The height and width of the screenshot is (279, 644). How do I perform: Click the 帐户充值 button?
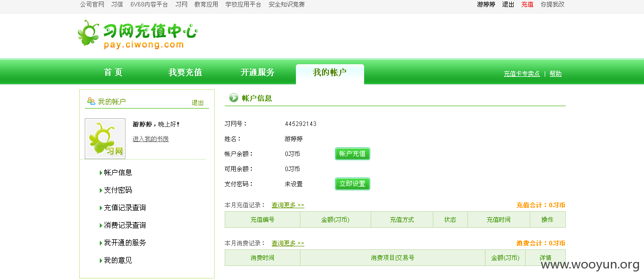pyautogui.click(x=353, y=154)
